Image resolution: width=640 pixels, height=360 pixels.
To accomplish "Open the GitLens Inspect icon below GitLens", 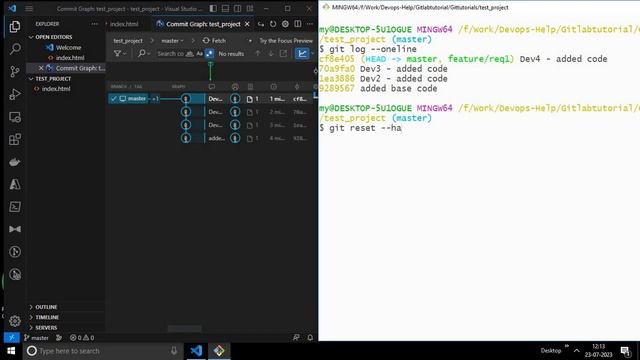I will coord(15,274).
